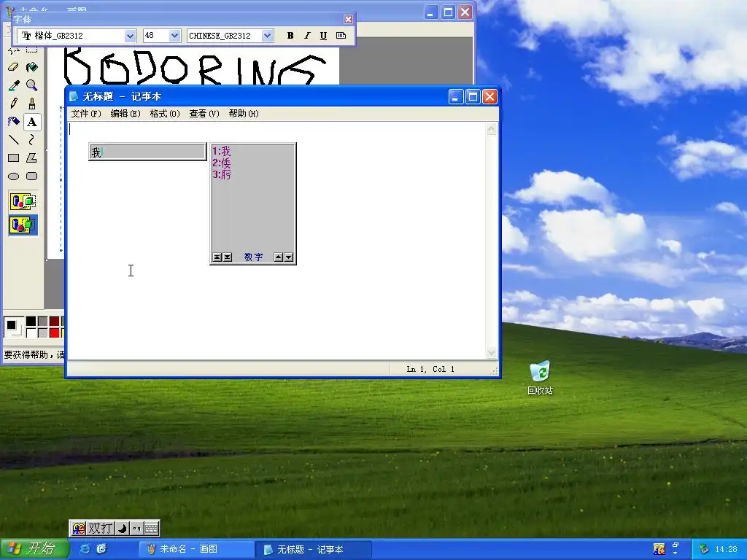The height and width of the screenshot is (560, 747).
Task: Select the Rounded Rectangle tool
Action: pyautogui.click(x=32, y=176)
